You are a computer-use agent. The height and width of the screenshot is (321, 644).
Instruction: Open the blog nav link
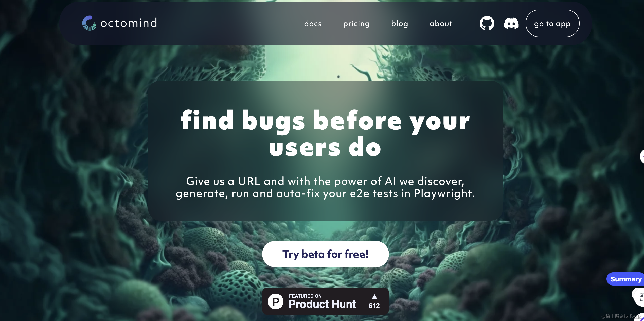coord(400,24)
